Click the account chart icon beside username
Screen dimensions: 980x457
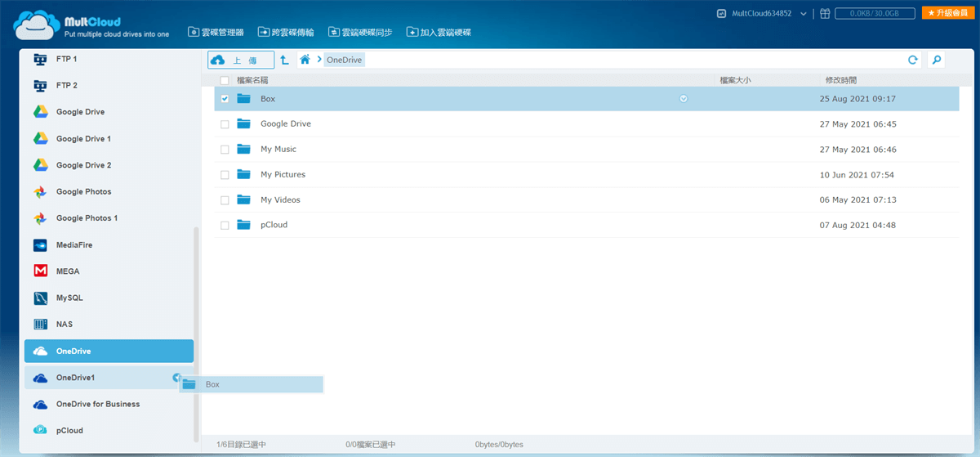[721, 14]
